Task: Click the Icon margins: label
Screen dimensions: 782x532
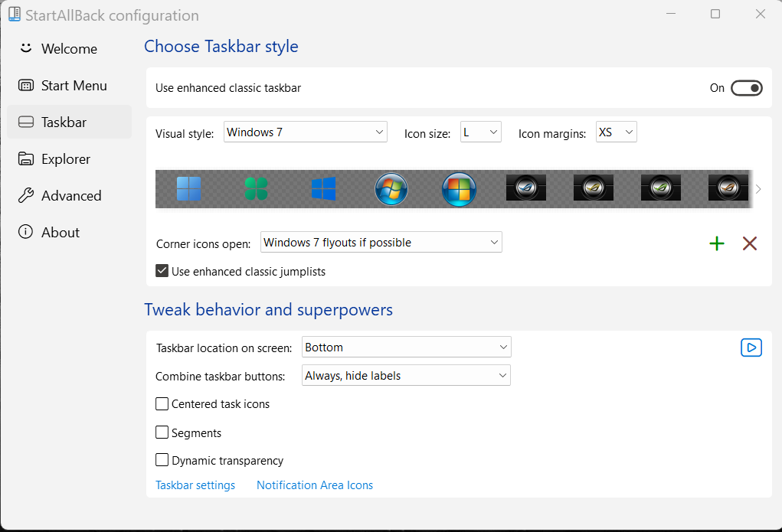Action: 552,134
